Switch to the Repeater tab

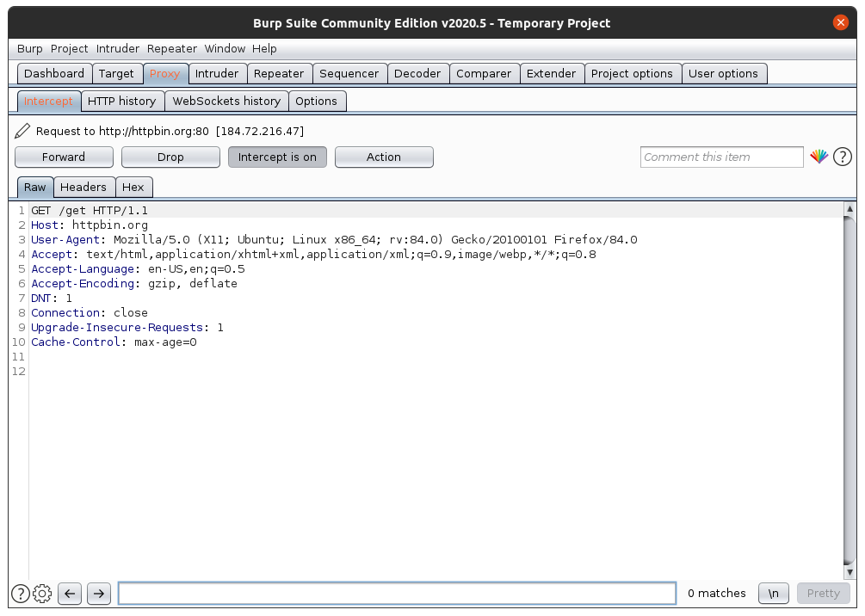[x=279, y=74]
